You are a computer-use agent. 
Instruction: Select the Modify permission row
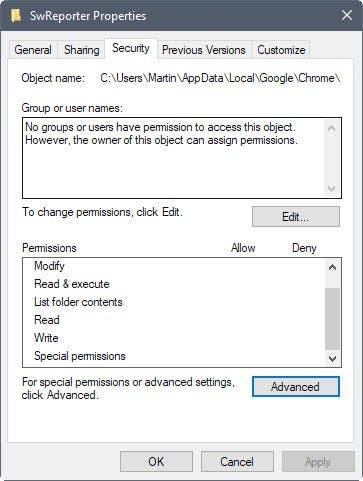point(173,266)
